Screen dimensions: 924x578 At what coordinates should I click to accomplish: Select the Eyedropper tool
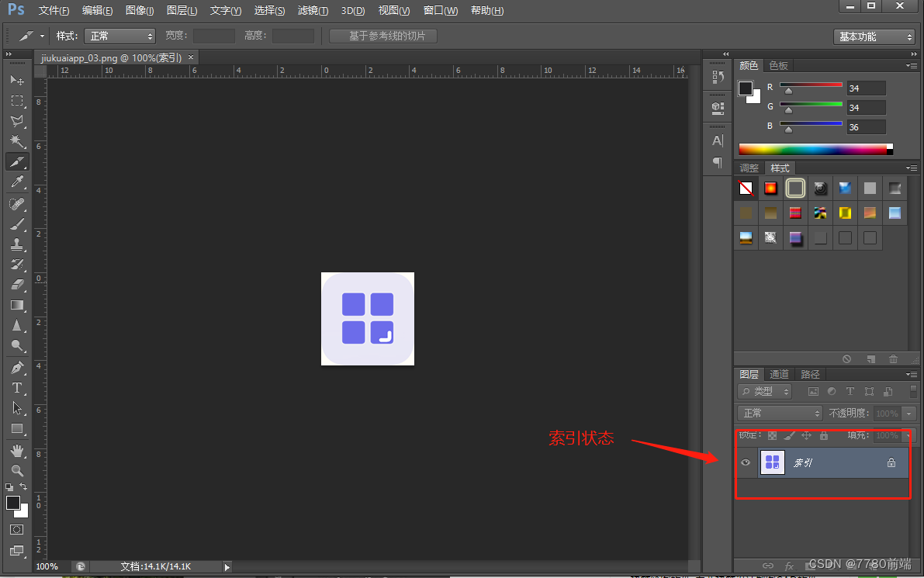pyautogui.click(x=17, y=182)
